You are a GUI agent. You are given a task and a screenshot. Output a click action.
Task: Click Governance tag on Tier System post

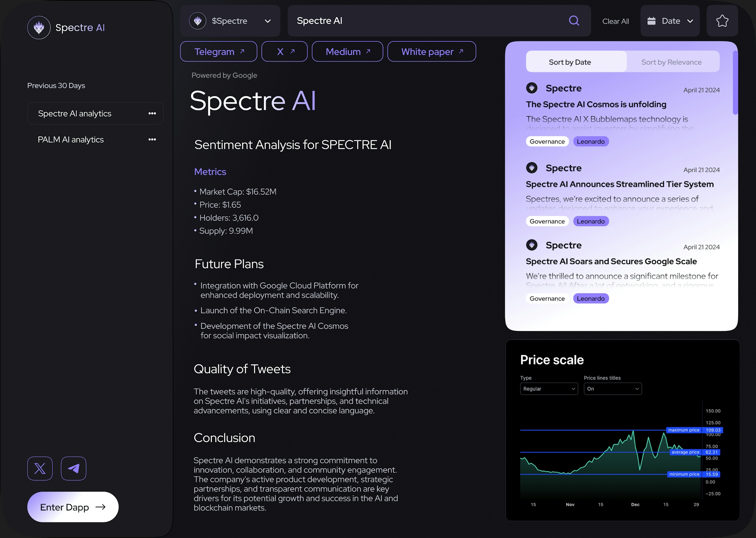tap(547, 221)
